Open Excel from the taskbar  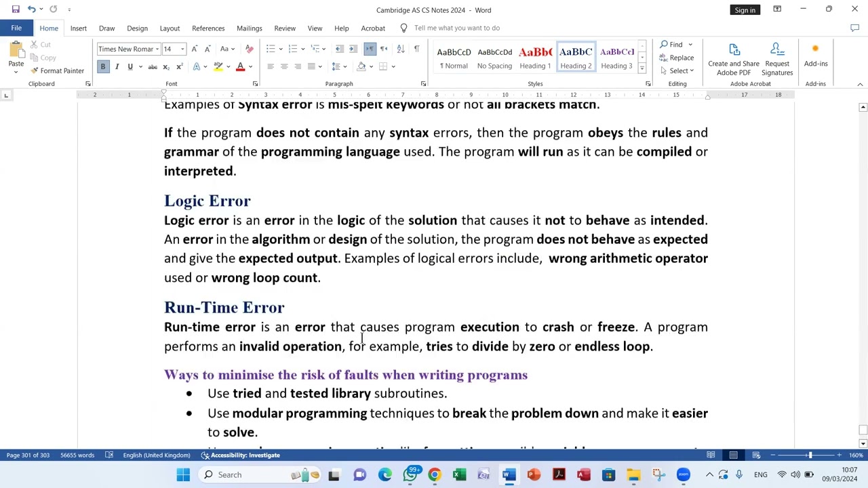point(459,474)
